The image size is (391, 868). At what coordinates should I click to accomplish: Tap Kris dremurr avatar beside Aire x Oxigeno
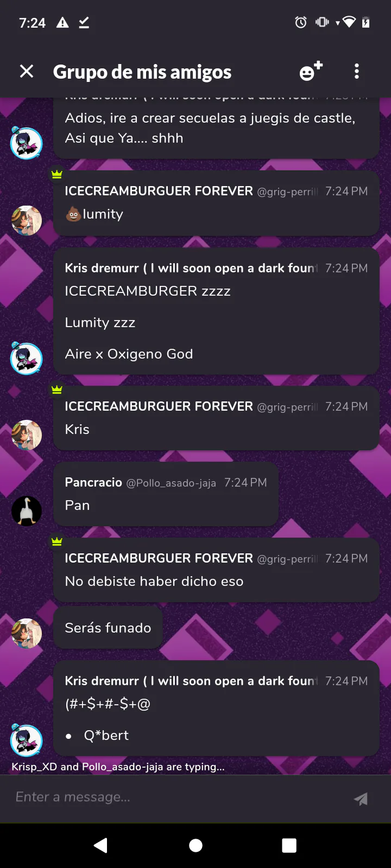(27, 358)
